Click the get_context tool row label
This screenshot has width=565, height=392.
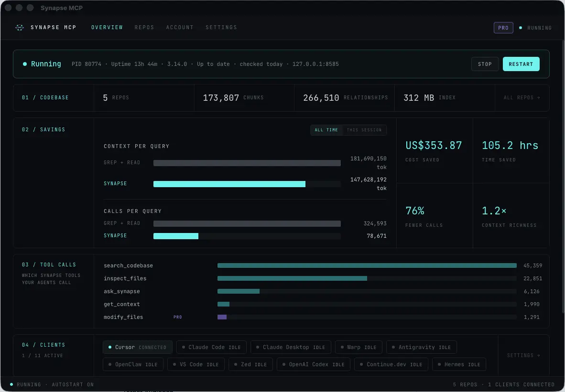[x=122, y=305]
